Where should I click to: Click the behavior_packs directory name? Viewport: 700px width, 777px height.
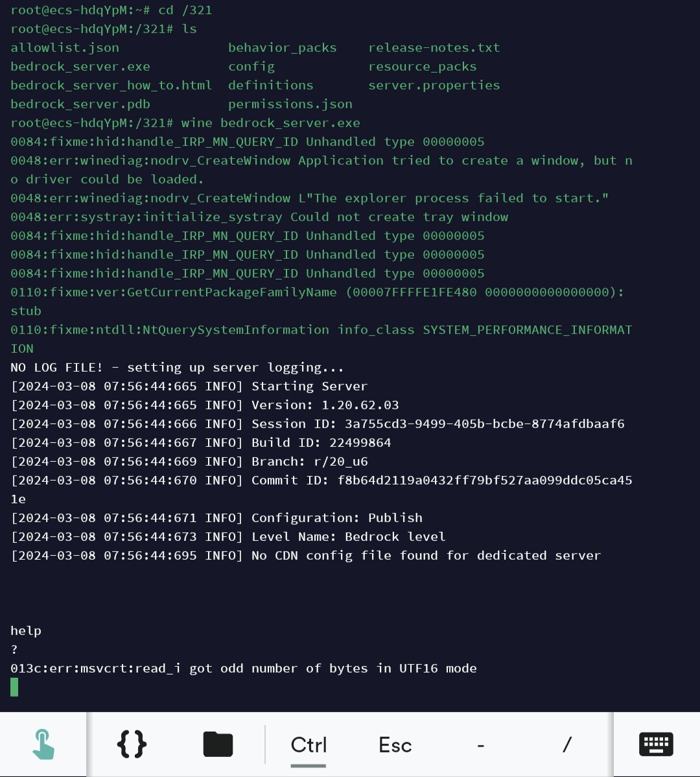[282, 48]
